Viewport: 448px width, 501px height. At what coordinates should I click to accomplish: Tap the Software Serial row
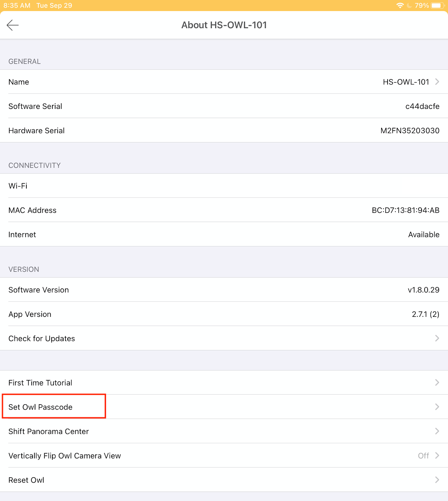(x=224, y=106)
